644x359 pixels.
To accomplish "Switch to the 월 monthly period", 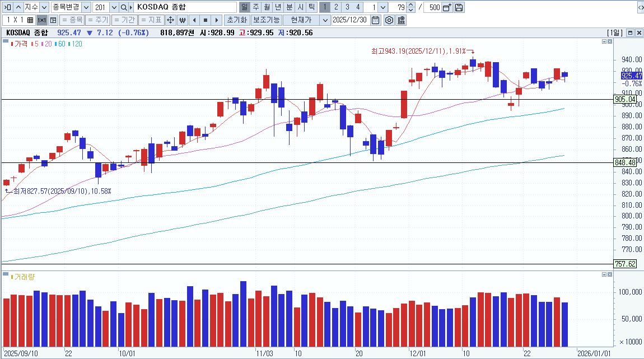I will click(x=267, y=7).
